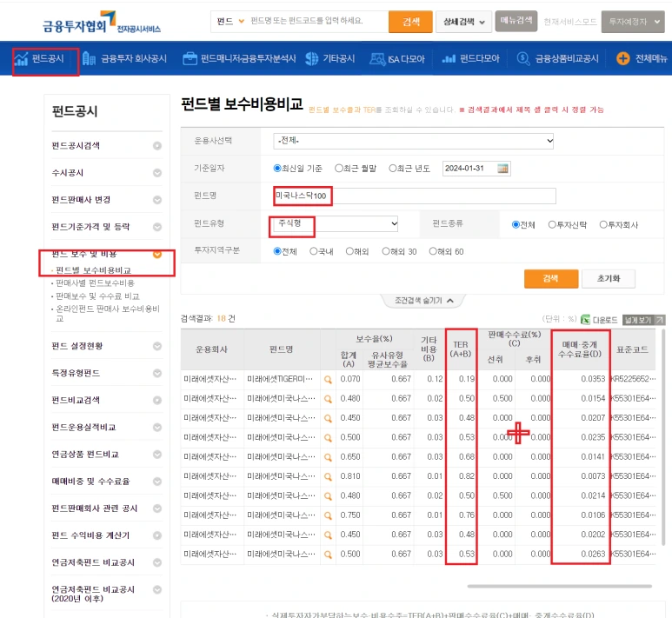Open the 운용사선택 dropdown
This screenshot has height=618, width=672.
(x=413, y=141)
